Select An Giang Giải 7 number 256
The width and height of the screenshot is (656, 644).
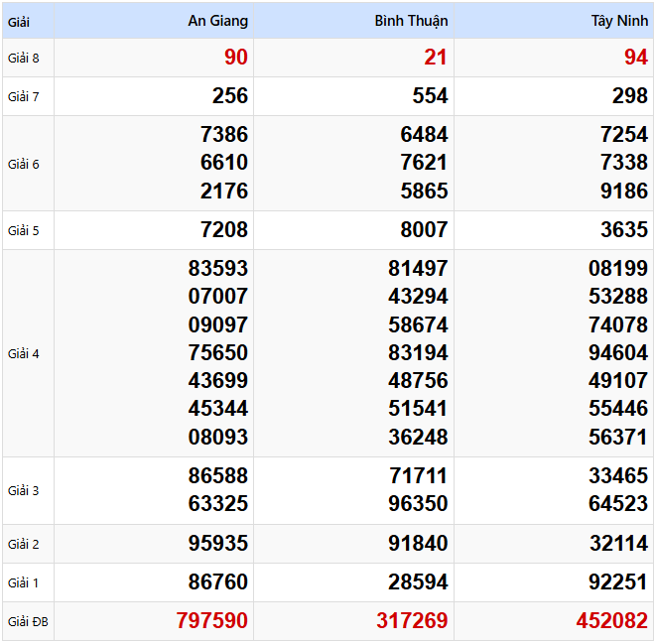(x=229, y=96)
